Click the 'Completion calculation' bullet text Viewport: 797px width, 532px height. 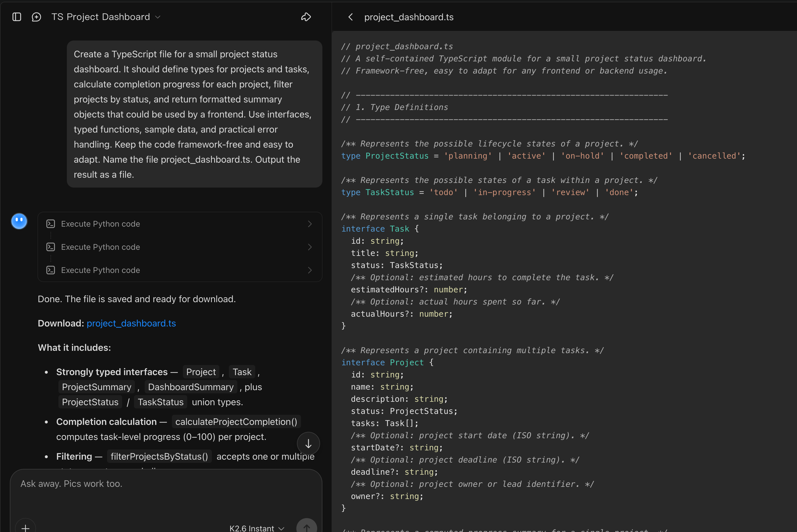tap(106, 422)
